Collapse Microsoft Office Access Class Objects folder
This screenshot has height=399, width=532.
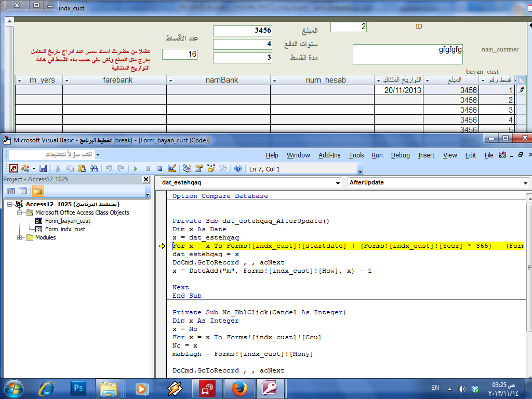[x=19, y=212]
